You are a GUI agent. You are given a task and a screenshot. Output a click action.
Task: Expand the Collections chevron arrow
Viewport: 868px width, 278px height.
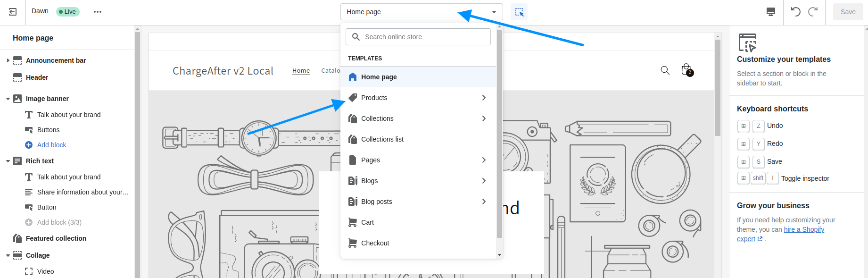[x=484, y=118]
